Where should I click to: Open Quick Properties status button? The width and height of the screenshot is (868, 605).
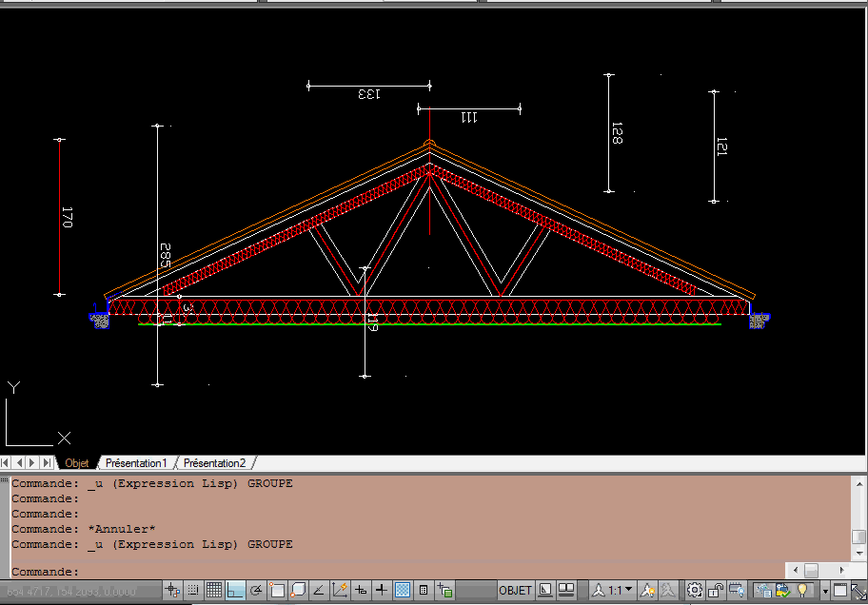pyautogui.click(x=424, y=591)
